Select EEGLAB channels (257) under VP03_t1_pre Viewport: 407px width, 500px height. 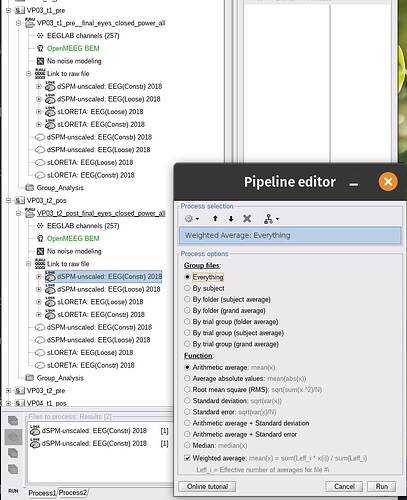click(83, 36)
